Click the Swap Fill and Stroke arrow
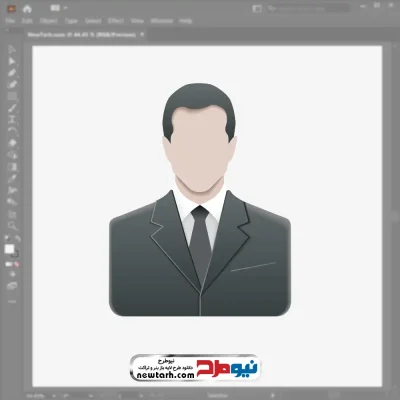 point(17,239)
